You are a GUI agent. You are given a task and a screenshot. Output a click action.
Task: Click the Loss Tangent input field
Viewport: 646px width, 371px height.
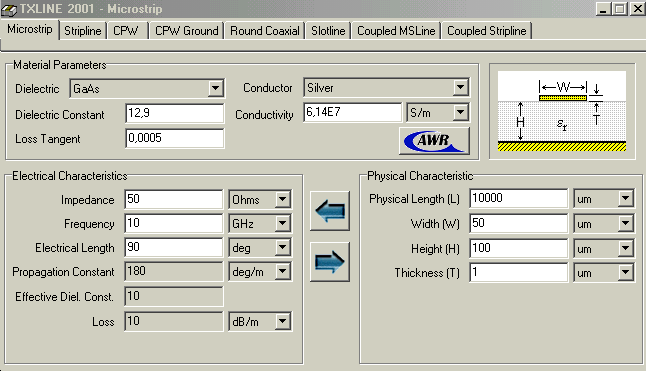click(x=175, y=138)
